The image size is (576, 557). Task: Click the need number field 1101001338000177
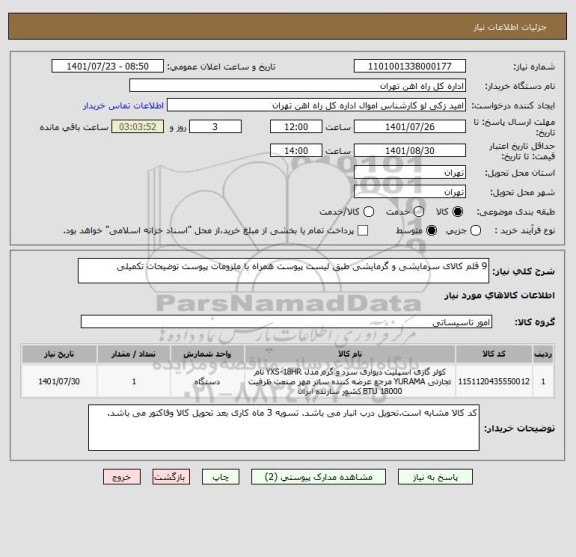tap(410, 67)
